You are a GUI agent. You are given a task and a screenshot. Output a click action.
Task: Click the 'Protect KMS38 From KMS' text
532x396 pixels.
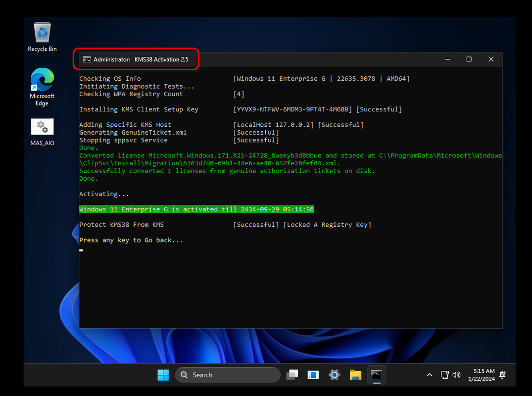(x=121, y=225)
